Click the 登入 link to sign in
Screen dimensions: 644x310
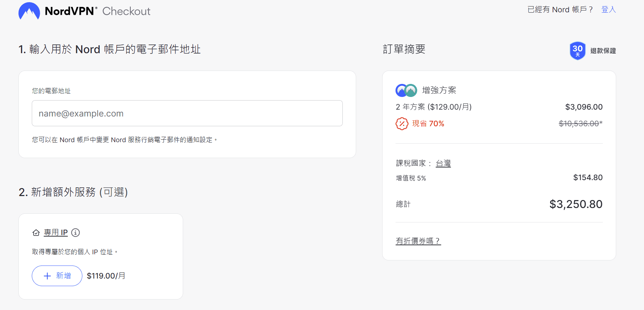608,10
